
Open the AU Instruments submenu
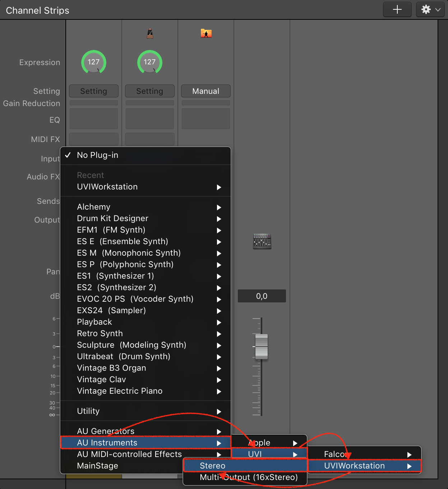pyautogui.click(x=146, y=443)
